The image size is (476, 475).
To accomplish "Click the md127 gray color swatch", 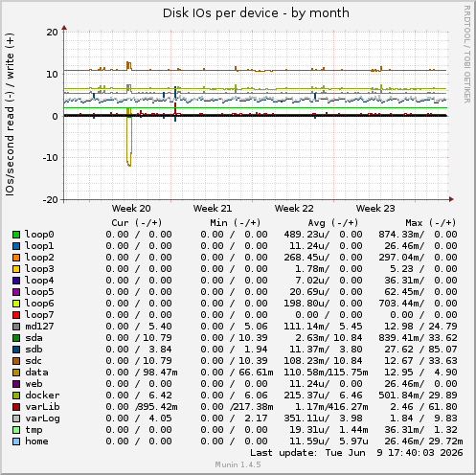I will coord(16,327).
